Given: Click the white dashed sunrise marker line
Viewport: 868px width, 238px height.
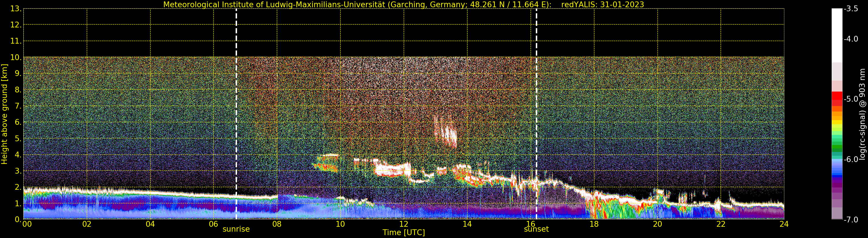Looking at the screenshot, I should tap(236, 114).
